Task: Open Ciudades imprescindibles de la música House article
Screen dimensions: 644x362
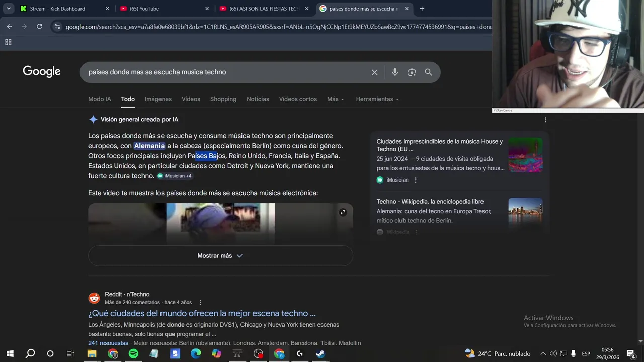Action: tap(440, 145)
